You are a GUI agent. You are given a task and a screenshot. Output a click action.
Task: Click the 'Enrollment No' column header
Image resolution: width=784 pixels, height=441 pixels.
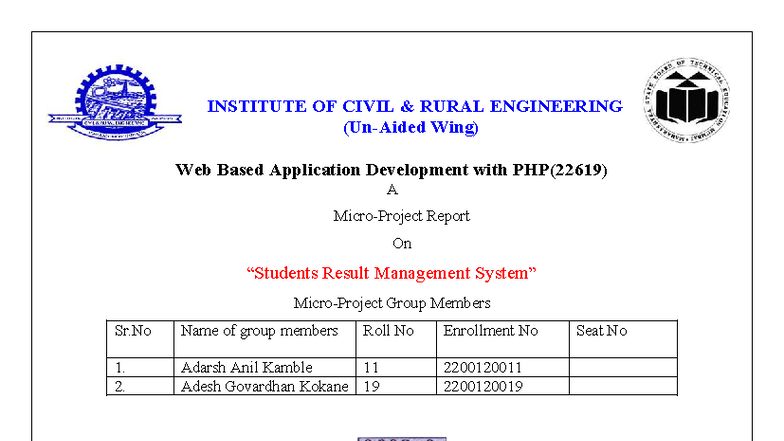(x=502, y=339)
